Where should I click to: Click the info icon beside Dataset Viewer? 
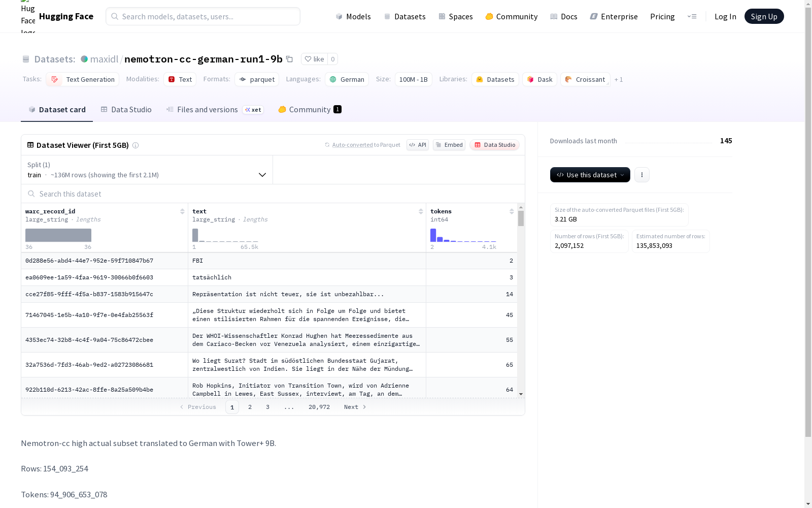point(136,145)
